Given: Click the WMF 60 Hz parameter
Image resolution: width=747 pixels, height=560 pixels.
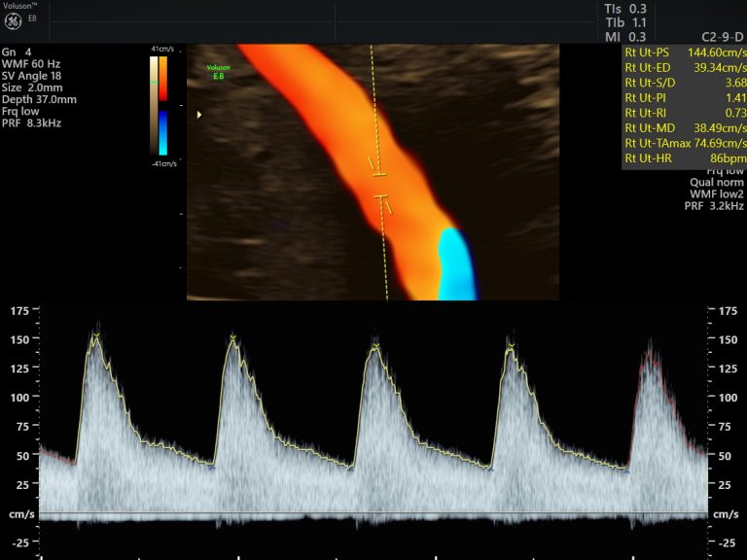Looking at the screenshot, I should pos(35,63).
